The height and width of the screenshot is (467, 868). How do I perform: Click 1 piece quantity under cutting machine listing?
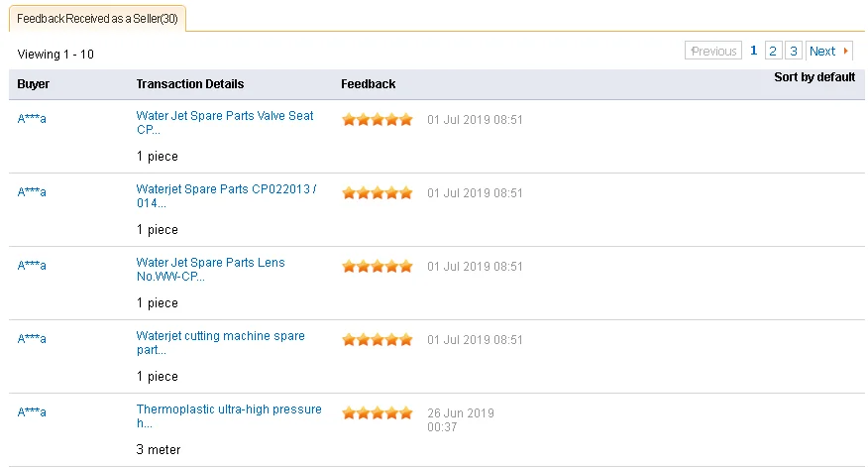click(158, 377)
